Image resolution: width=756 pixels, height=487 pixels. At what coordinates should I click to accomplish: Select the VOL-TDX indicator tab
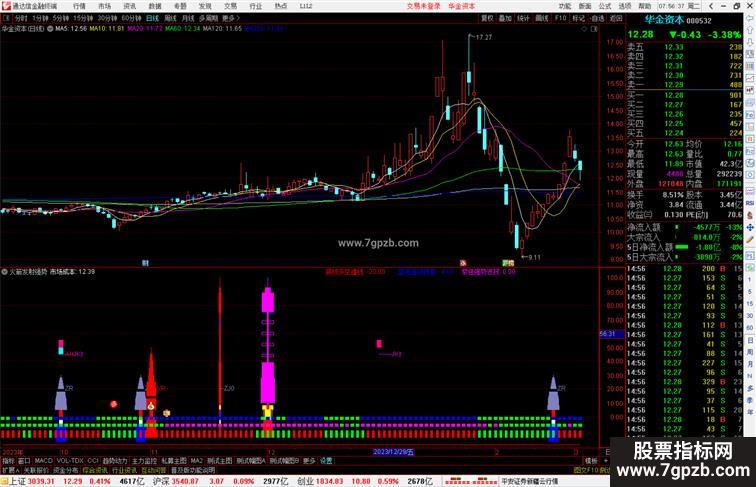coord(70,461)
